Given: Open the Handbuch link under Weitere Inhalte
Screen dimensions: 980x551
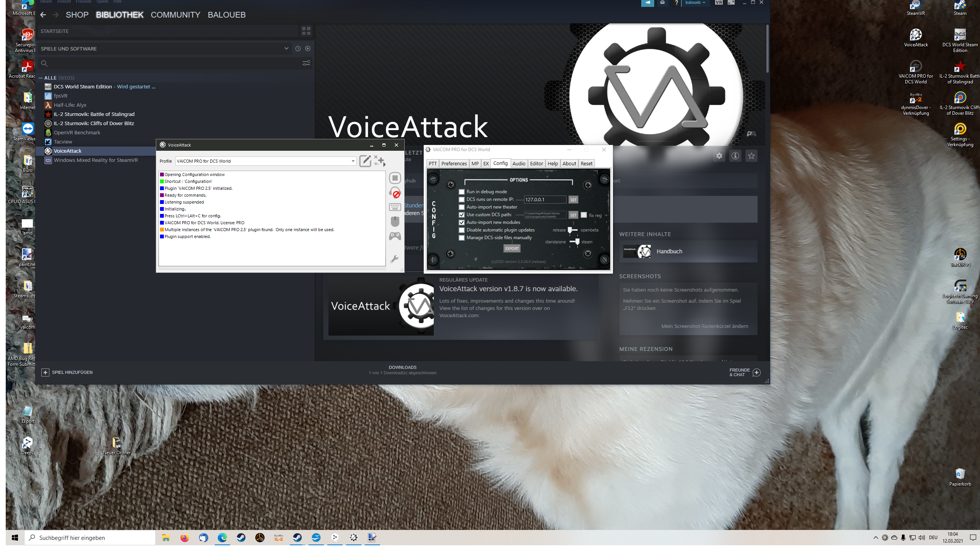Looking at the screenshot, I should 688,251.
